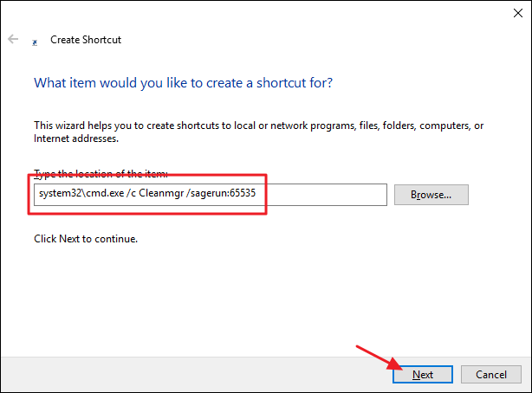Screen dimensions: 532x393
Task: Close the dialog with the X button
Action: (518, 13)
